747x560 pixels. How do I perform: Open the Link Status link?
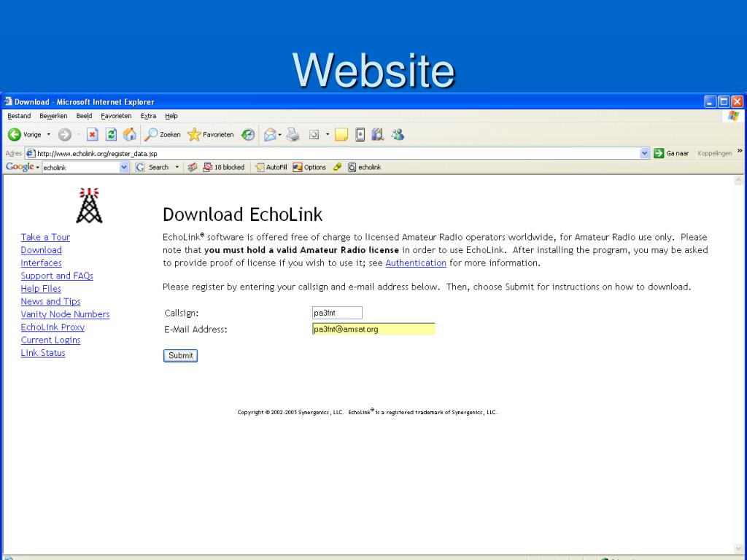pyautogui.click(x=43, y=353)
